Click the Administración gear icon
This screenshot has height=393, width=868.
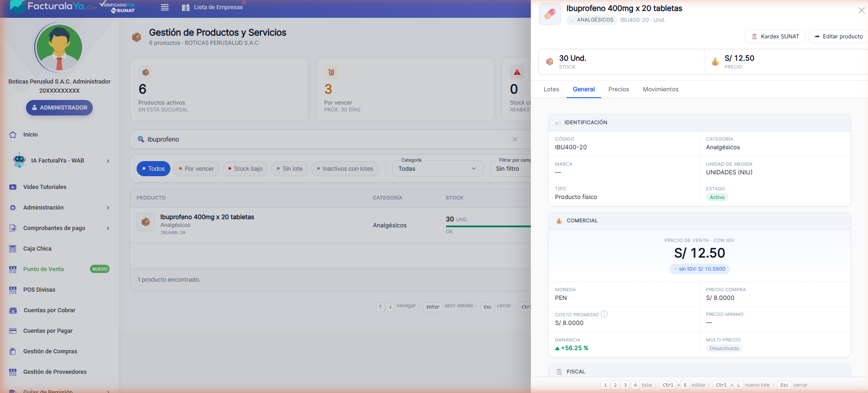tap(13, 208)
